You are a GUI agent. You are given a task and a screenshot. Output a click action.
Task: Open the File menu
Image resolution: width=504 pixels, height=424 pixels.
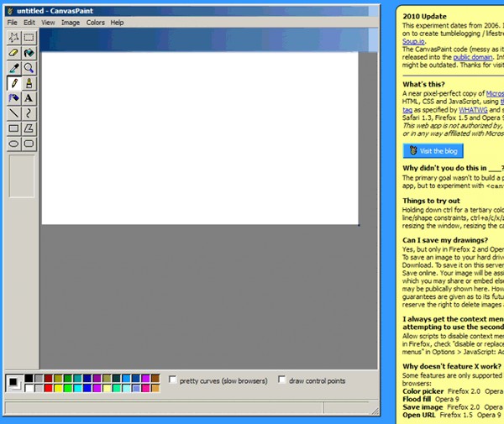(13, 23)
